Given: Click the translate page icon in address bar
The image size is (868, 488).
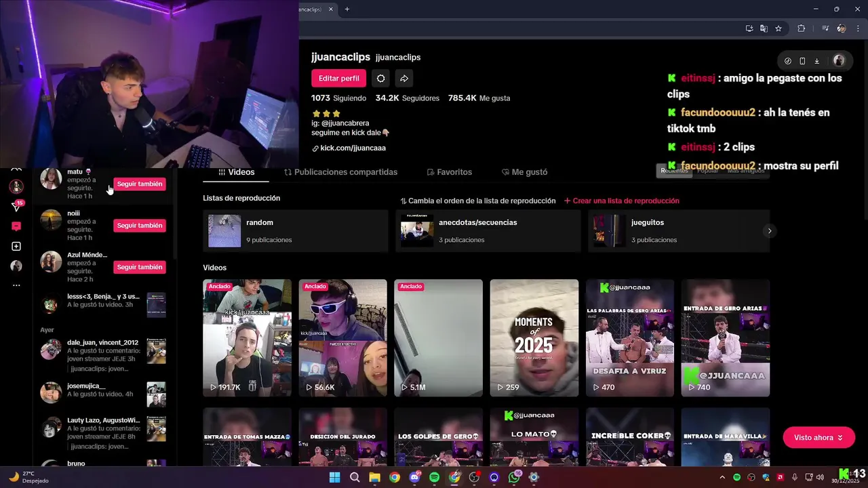Looking at the screenshot, I should click(764, 28).
